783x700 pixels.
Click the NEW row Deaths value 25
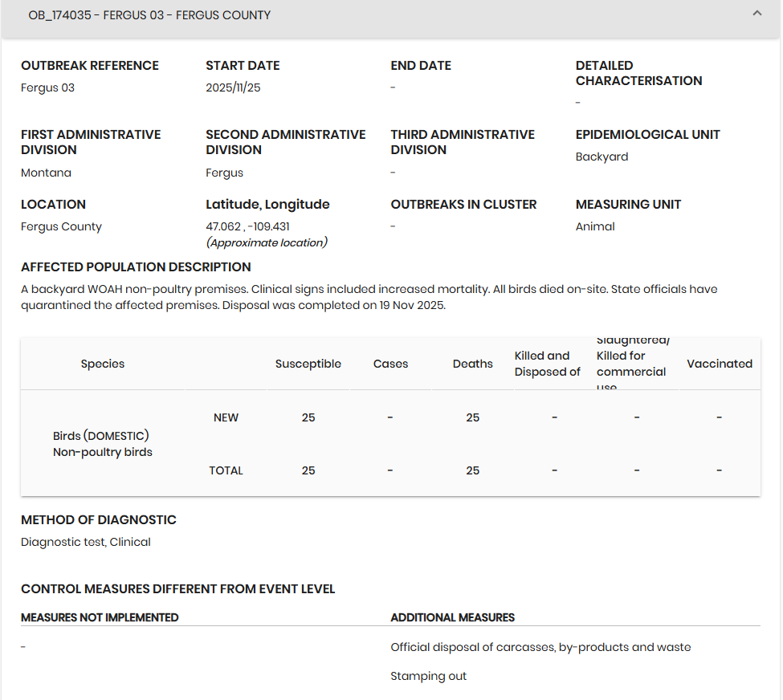click(472, 417)
